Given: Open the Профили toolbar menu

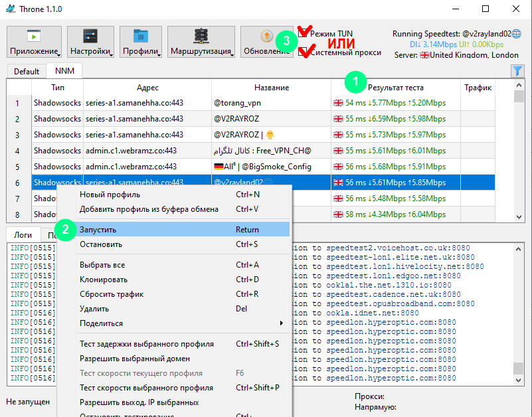Looking at the screenshot, I should tap(140, 42).
